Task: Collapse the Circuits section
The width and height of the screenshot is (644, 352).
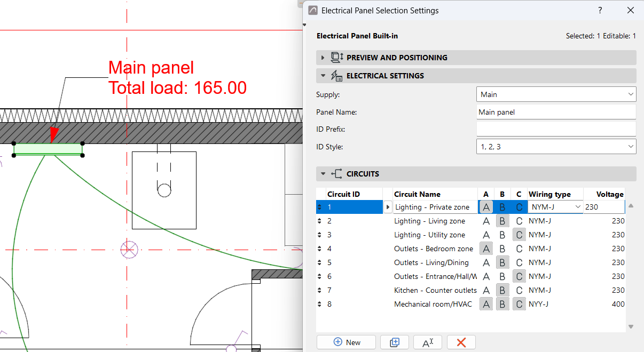Action: pos(323,174)
